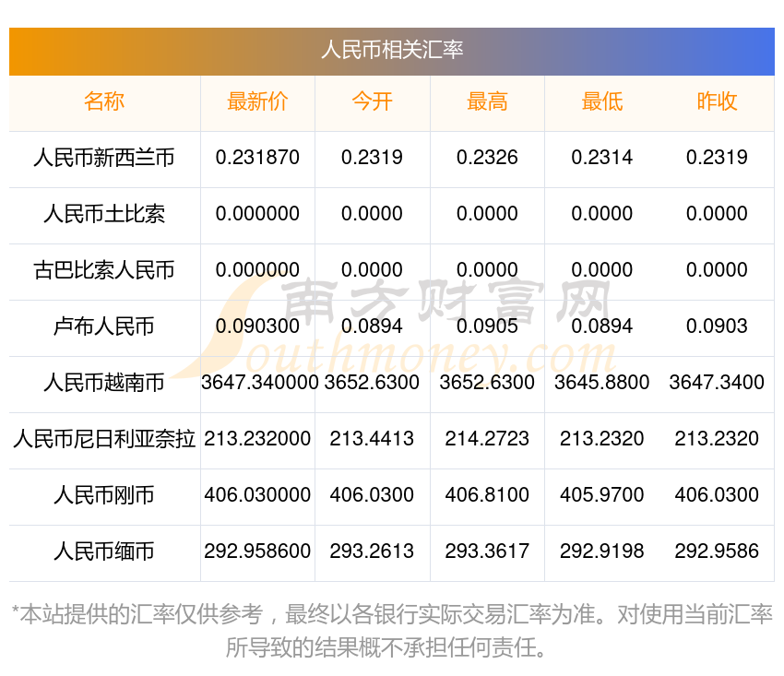784x676 pixels.
Task: Sort by the 最新价 column header
Action: (x=258, y=102)
